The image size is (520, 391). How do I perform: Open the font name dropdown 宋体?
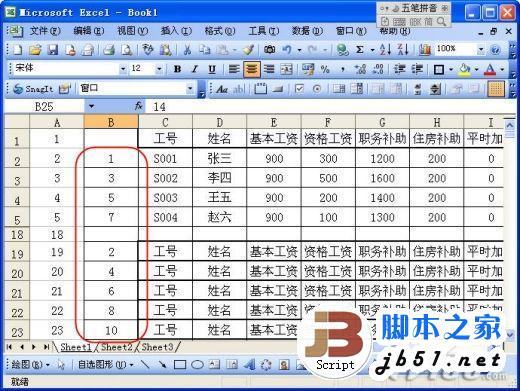[123, 69]
